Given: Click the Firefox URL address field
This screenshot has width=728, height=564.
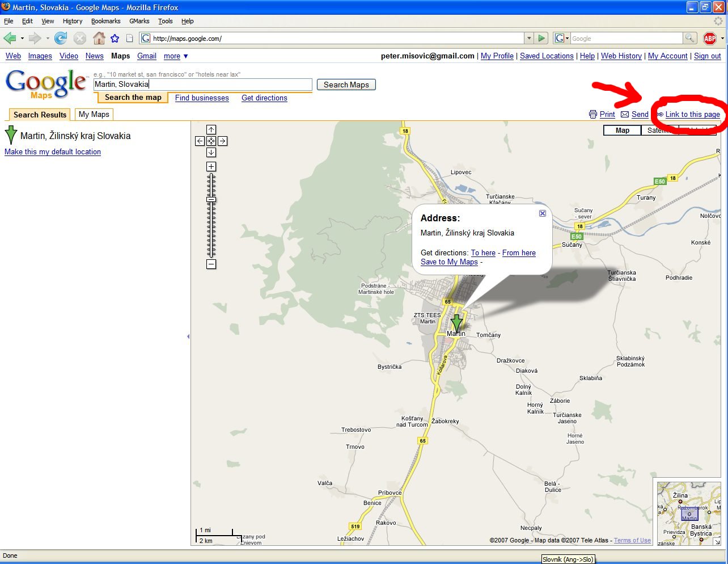Looking at the screenshot, I should click(332, 38).
